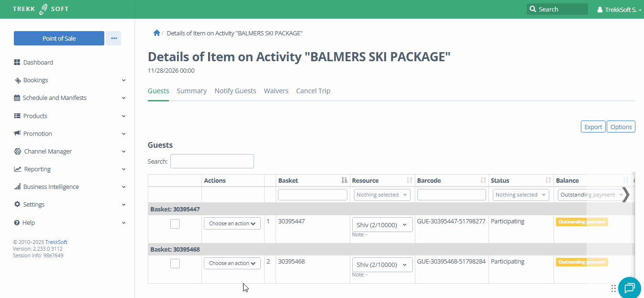This screenshot has height=298, width=644.
Task: Click the Point of Sale button
Action: tap(59, 38)
